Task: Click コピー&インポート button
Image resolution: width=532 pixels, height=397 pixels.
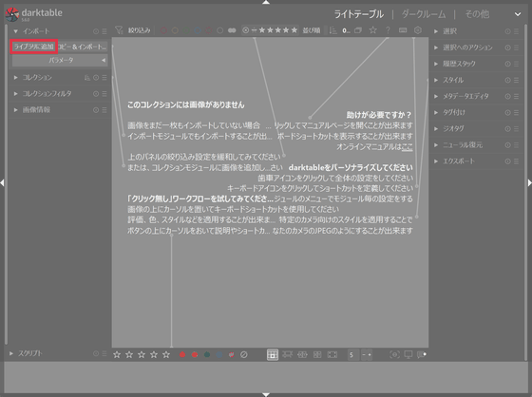Action: [x=83, y=47]
